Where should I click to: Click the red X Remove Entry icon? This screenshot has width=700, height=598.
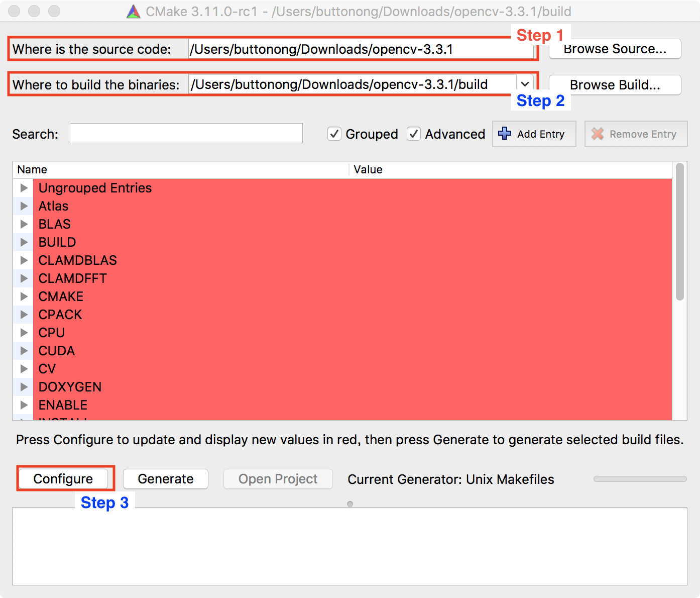(597, 134)
